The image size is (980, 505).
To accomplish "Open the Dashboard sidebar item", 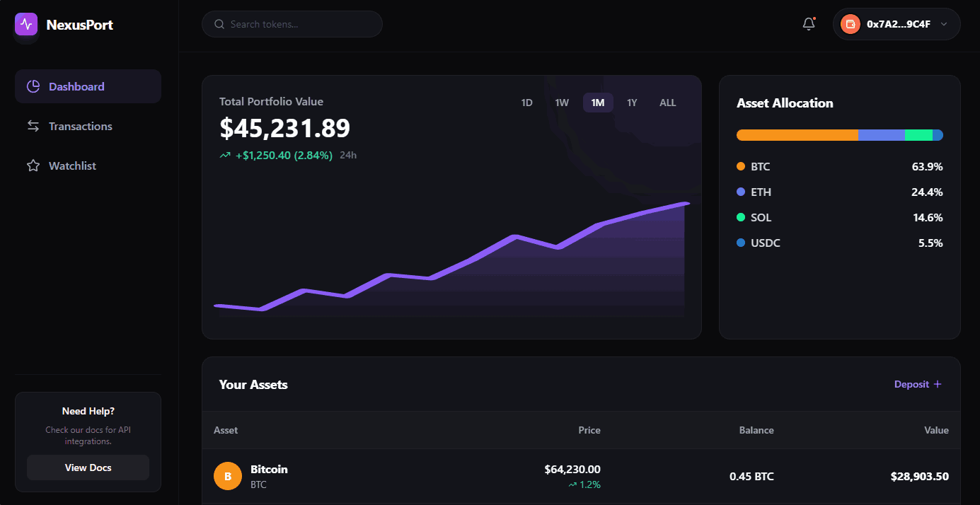I will pos(88,86).
